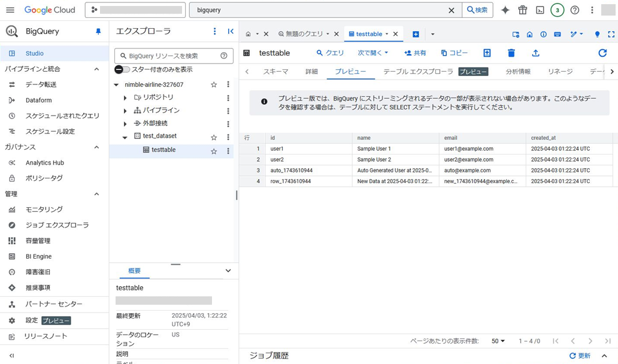This screenshot has width=618, height=364.
Task: Refresh the table view with the refresh icon
Action: point(602,53)
